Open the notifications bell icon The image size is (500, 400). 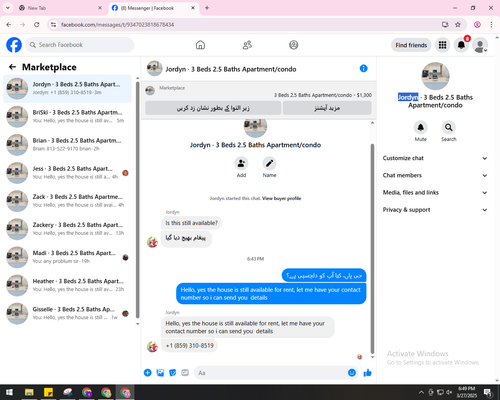click(x=461, y=45)
